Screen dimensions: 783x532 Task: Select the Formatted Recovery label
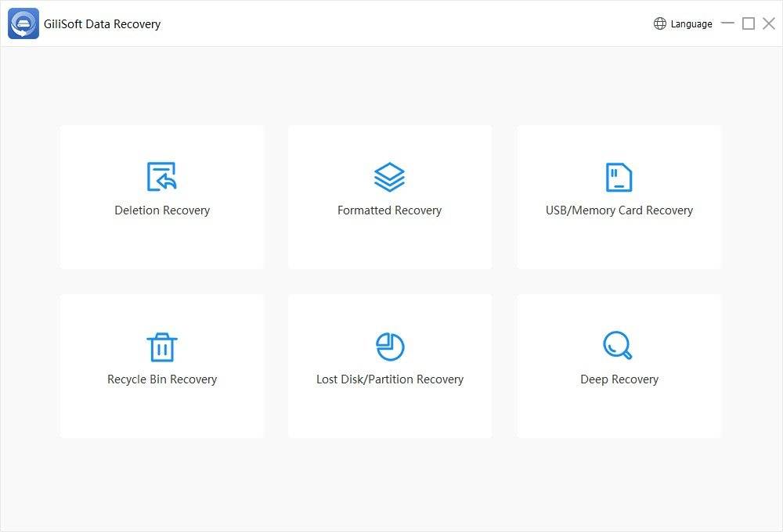click(x=389, y=210)
